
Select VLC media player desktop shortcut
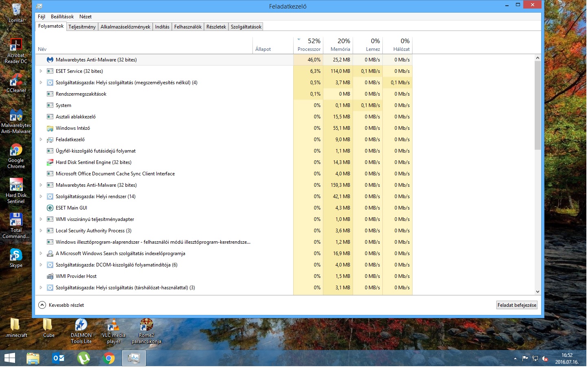point(114,331)
